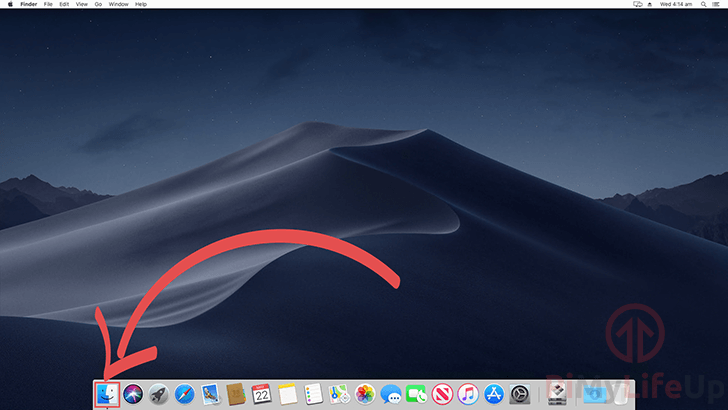The height and width of the screenshot is (410, 728).
Task: Open App Store icon in Dock
Action: (494, 395)
